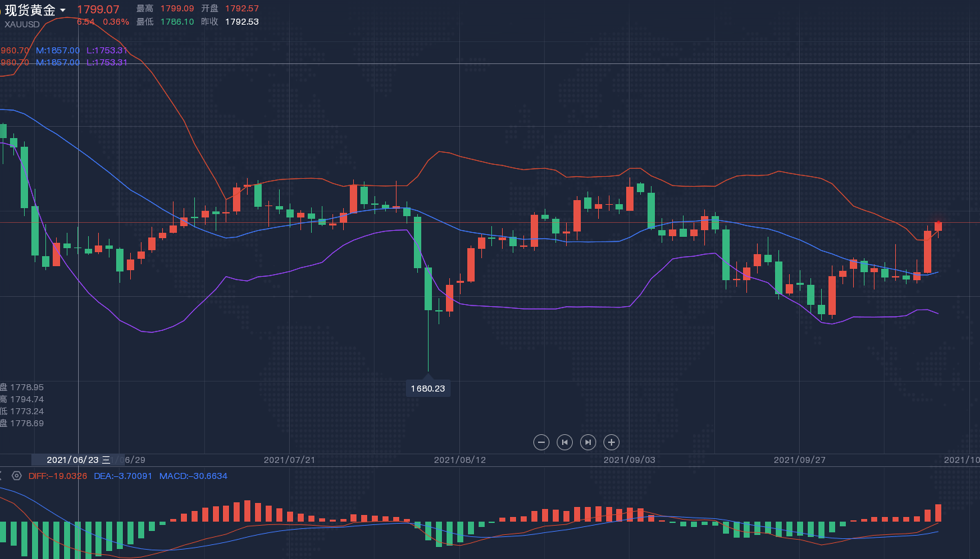Zoom in the chart with plus button
This screenshot has height=559, width=980.
611,442
